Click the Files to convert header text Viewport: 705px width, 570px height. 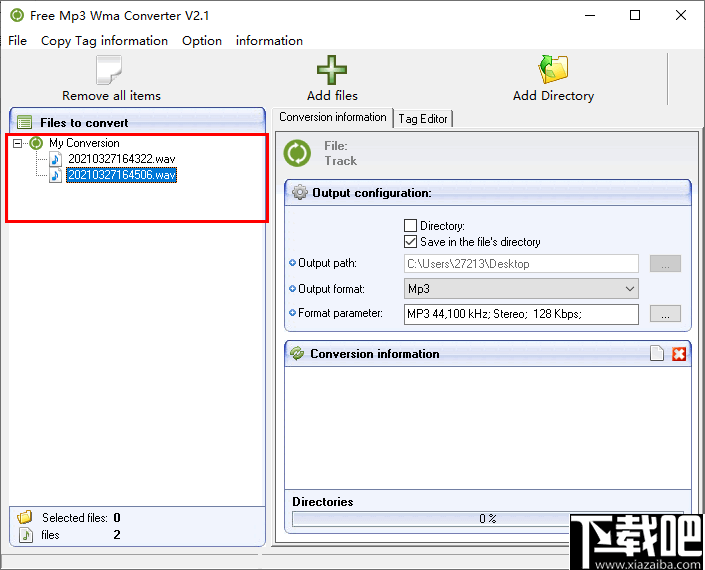tap(84, 123)
